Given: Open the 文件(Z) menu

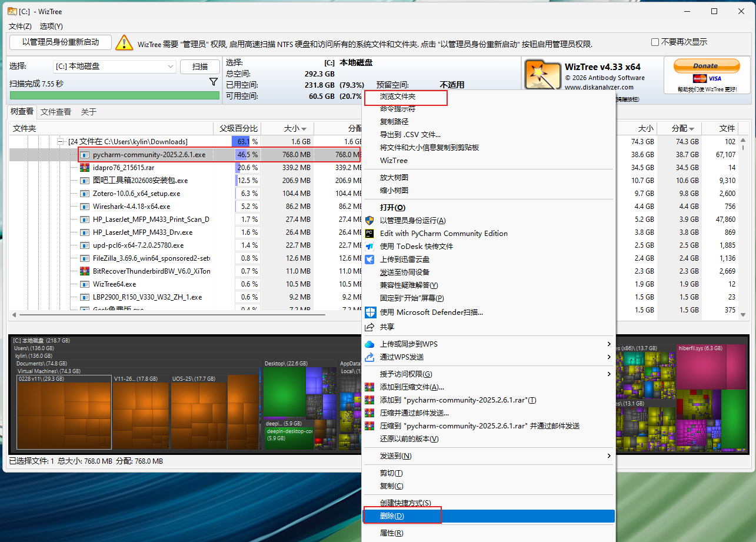Looking at the screenshot, I should 20,26.
